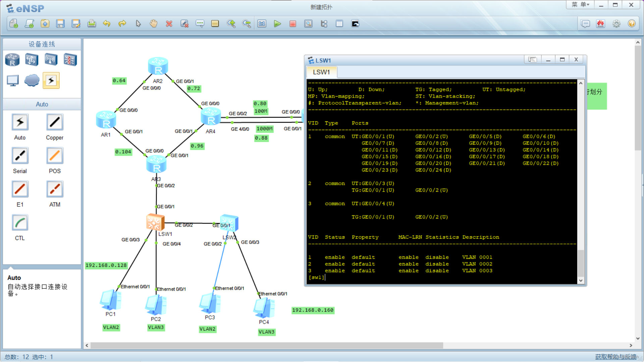Select the Router device category icon
This screenshot has height=362, width=644.
[x=12, y=60]
